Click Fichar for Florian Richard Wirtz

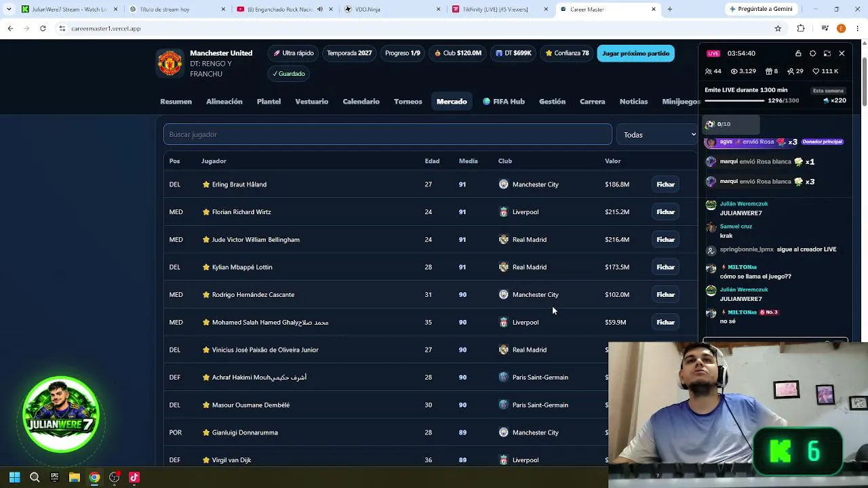665,212
